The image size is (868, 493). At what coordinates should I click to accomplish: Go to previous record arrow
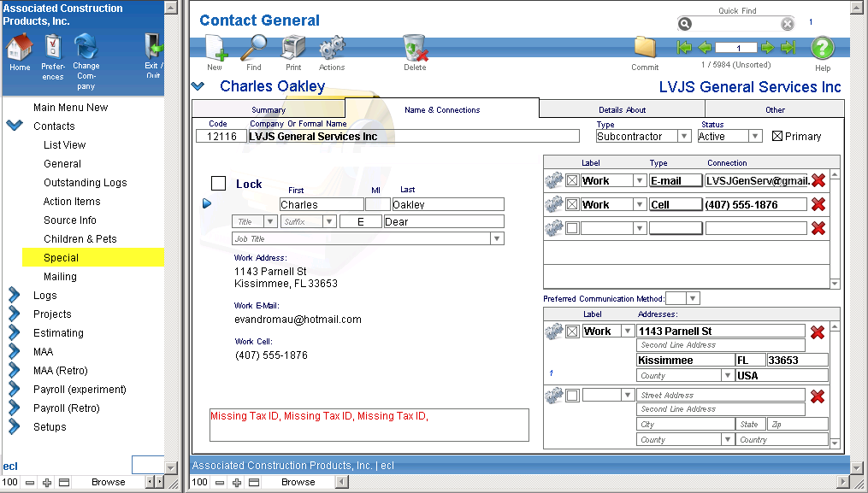coord(704,48)
